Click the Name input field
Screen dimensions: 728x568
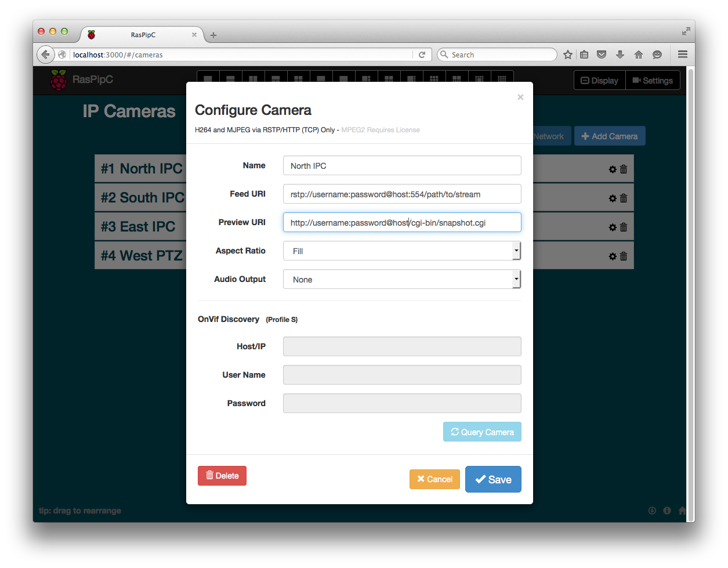pos(402,165)
